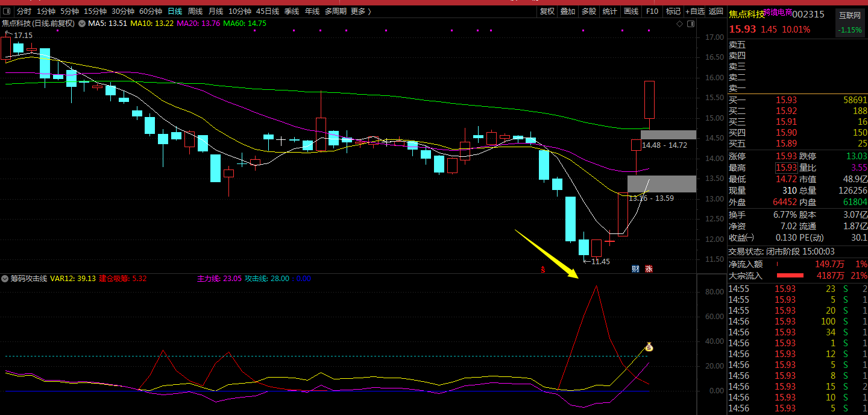Click the 焦点科技(日线.前复权) chart title

click(39, 24)
